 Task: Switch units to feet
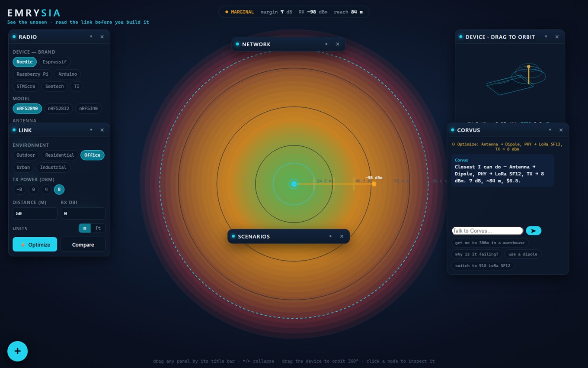98,228
